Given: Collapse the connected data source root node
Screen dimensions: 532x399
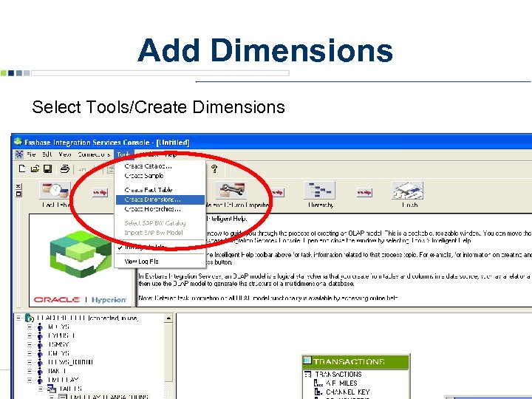Looking at the screenshot, I should 18,318.
